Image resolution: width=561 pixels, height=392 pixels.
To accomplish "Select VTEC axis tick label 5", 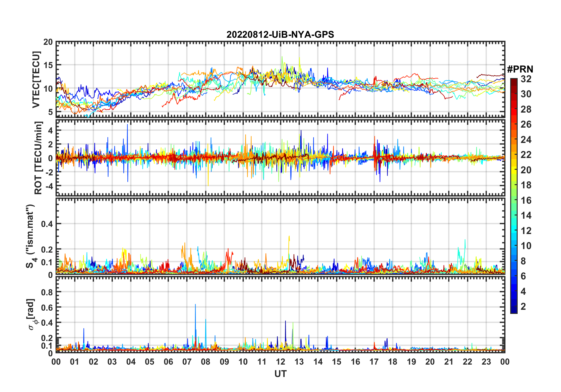I will [x=50, y=112].
